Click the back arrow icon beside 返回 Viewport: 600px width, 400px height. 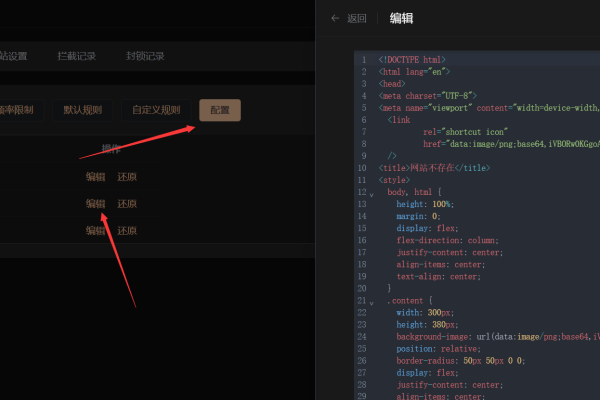335,18
